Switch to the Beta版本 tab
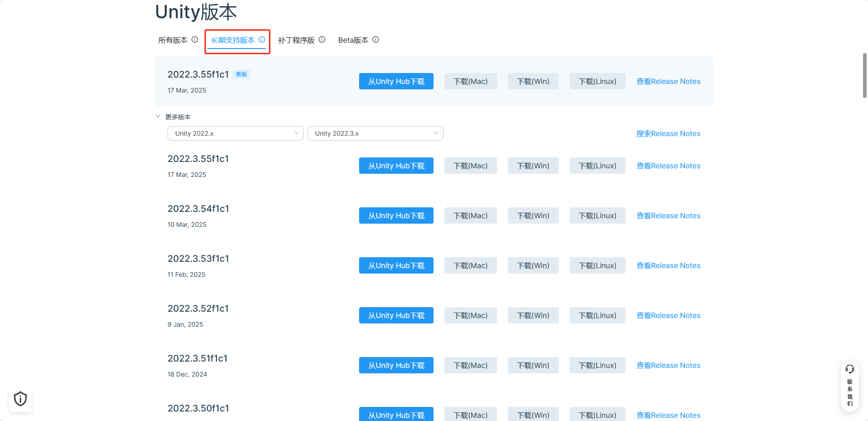868x421 pixels. point(353,40)
